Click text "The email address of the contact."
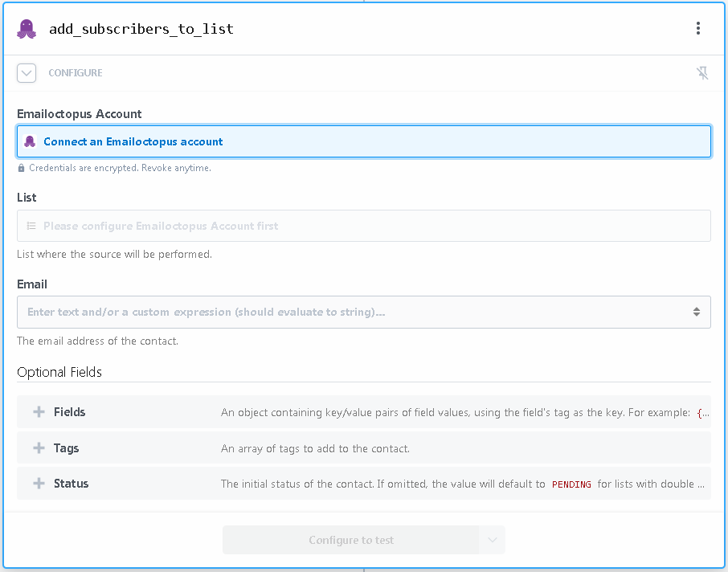Image resolution: width=728 pixels, height=572 pixels. coord(97,341)
